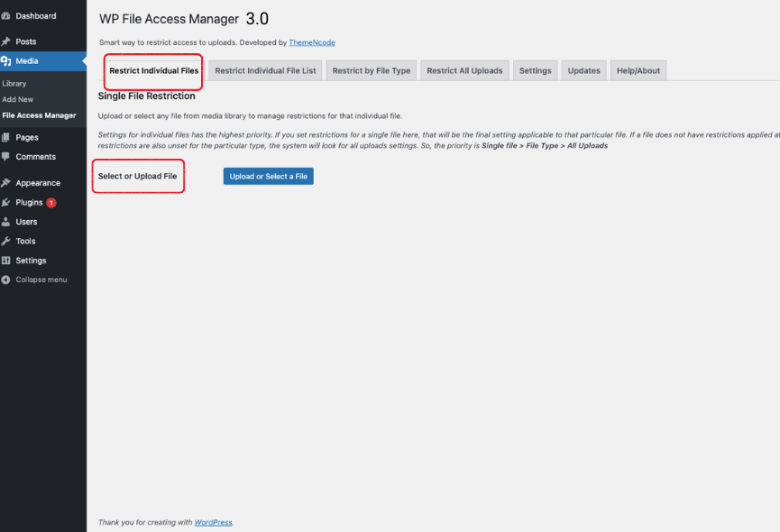Click the Upload or Select a File button
Viewport: 780px width, 532px height.
pyautogui.click(x=268, y=176)
